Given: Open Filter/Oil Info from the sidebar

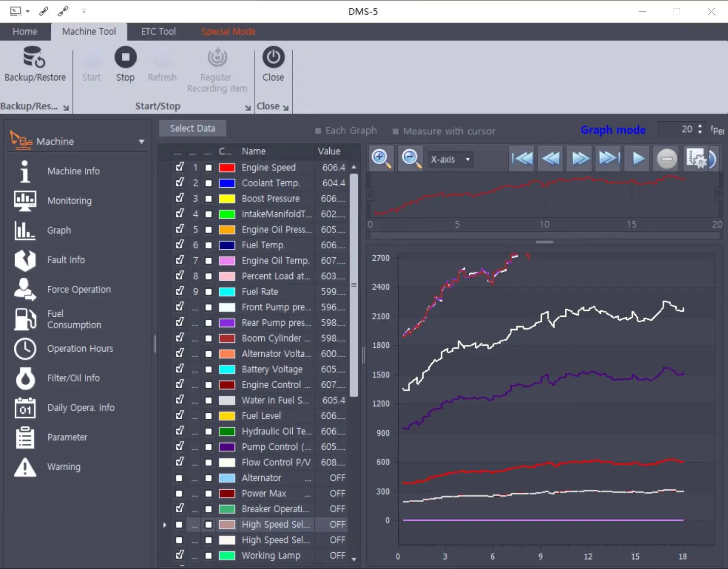Looking at the screenshot, I should pos(73,378).
